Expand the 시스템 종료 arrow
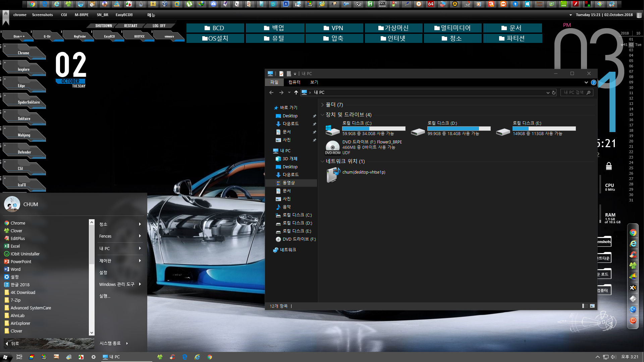644x362 pixels. (127, 343)
